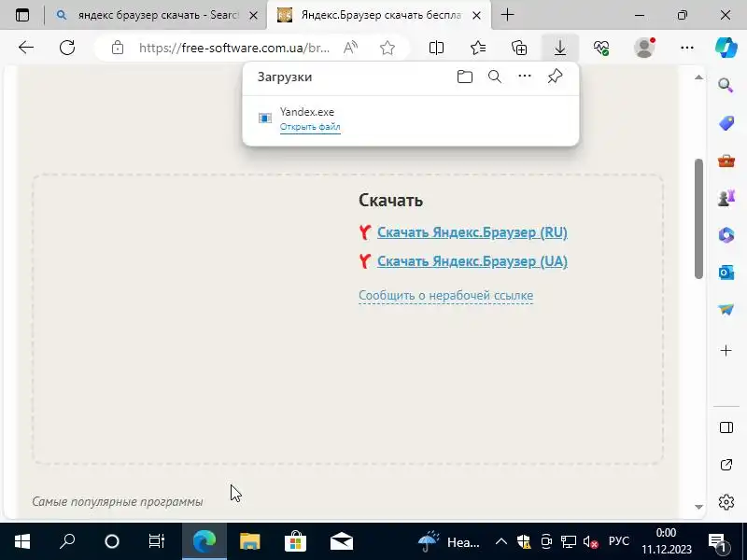Open sidebar Tools briefcase icon
The height and width of the screenshot is (560, 747).
coord(726,161)
